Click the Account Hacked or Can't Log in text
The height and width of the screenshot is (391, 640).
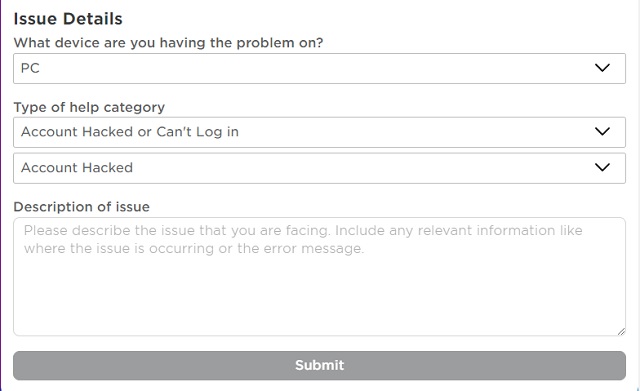[130, 132]
